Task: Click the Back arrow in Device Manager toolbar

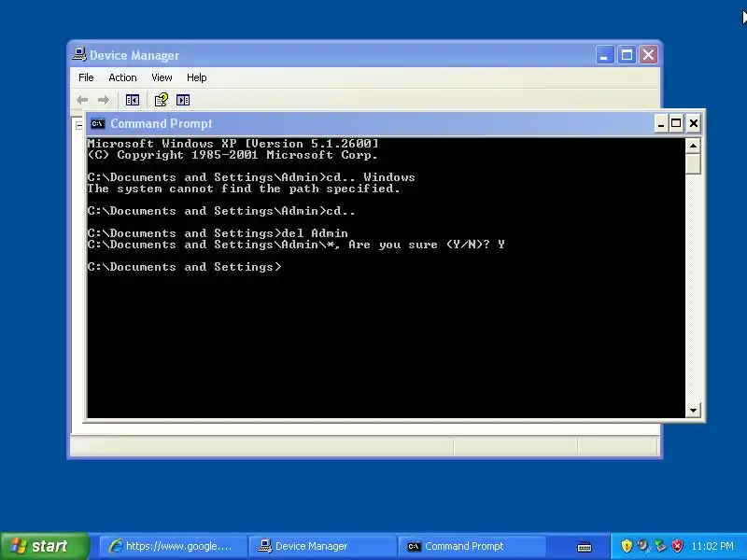Action: click(x=82, y=100)
